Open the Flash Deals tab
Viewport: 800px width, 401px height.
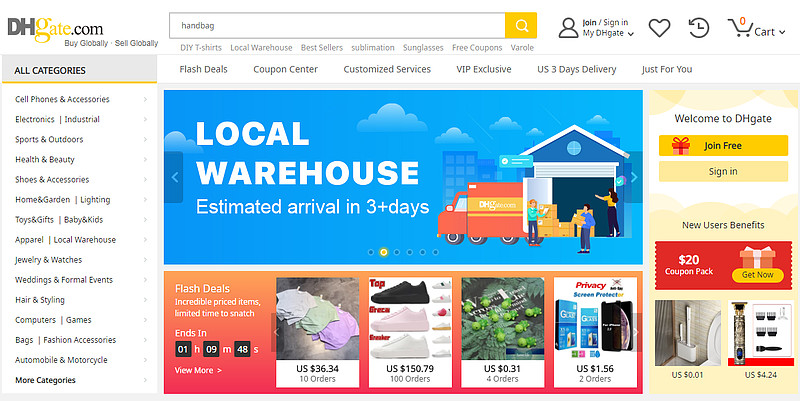(203, 69)
